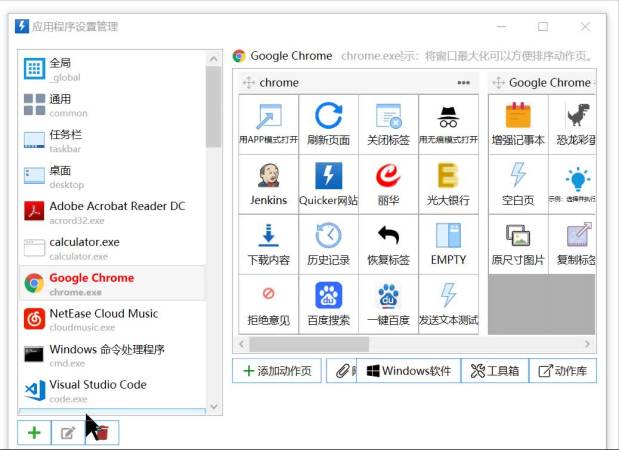Viewport: 619px width, 450px height.
Task: Click the 增强记事本 action
Action: (x=518, y=125)
